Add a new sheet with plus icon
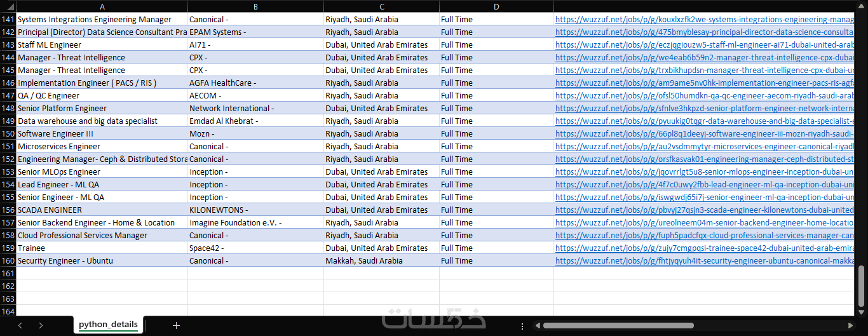 (x=177, y=325)
